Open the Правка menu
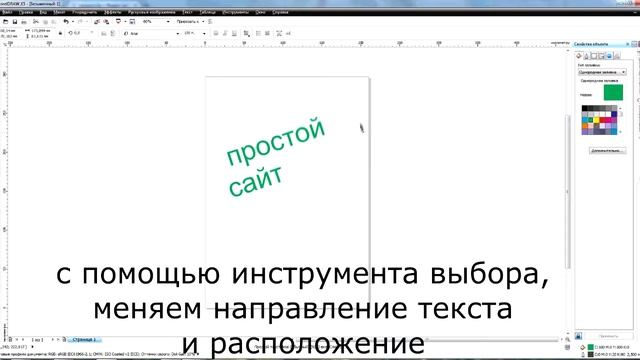This screenshot has width=640, height=360. [26, 12]
